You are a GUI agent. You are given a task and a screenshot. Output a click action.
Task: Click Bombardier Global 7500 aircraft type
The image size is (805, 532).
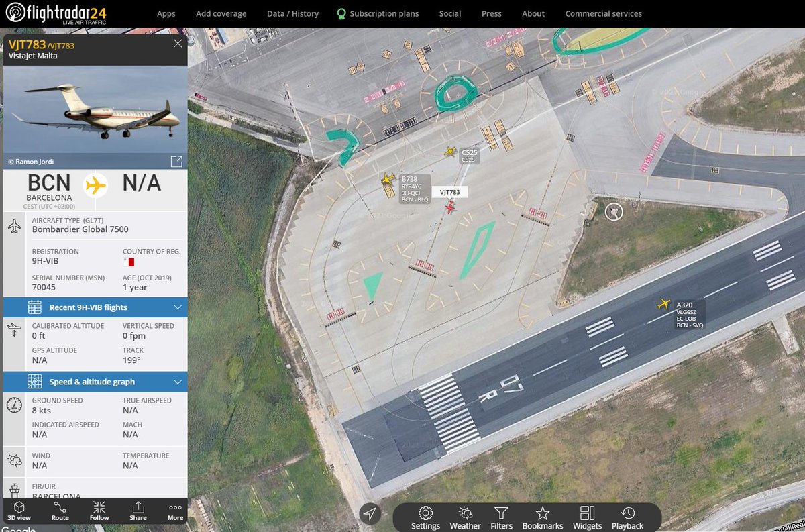pos(80,229)
